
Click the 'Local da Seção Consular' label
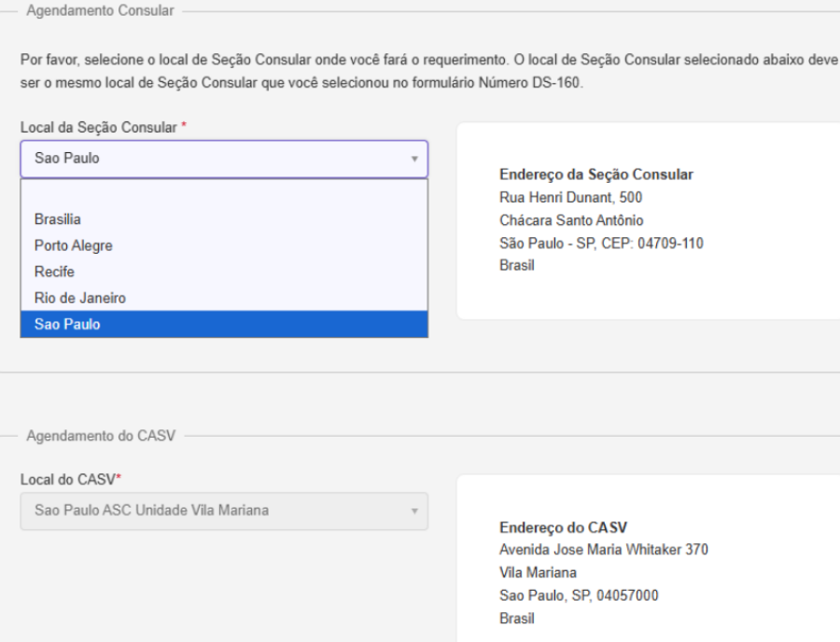(98, 127)
